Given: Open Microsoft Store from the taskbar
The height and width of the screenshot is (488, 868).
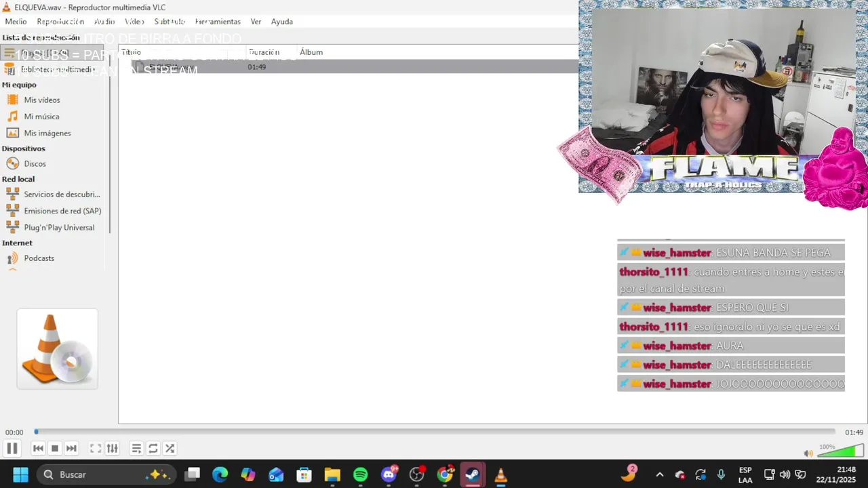Looking at the screenshot, I should 304,474.
